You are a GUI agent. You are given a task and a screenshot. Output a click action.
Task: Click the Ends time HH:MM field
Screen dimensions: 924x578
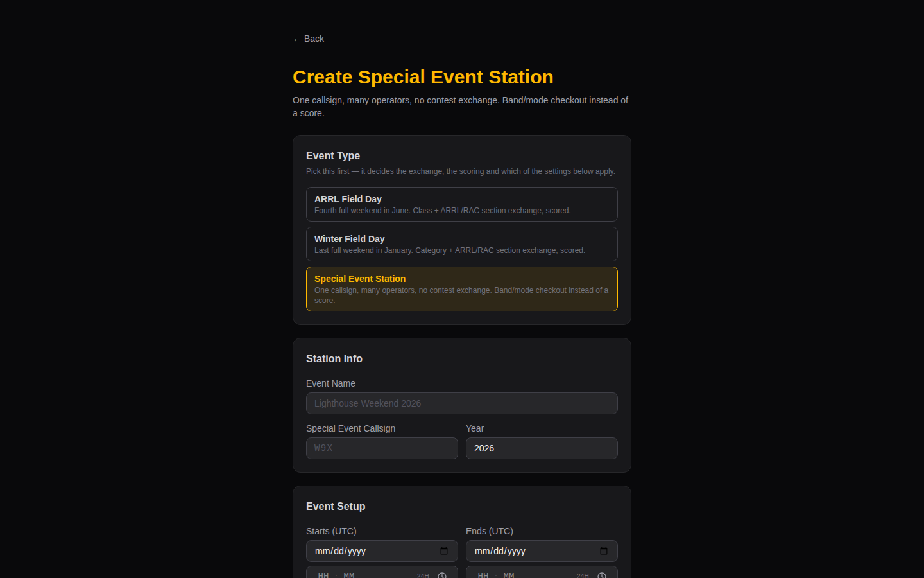click(542, 572)
